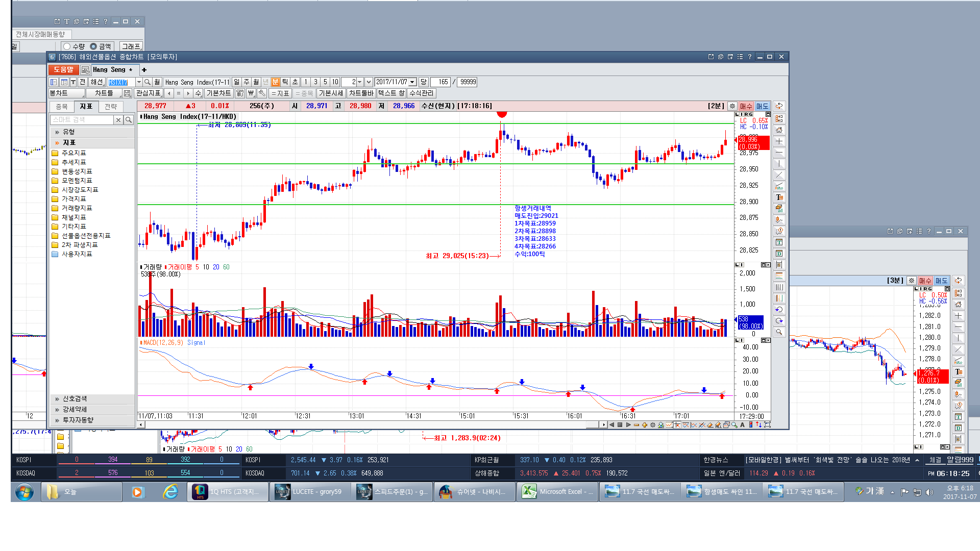Screen dimensions: 980x551
Task: Click the rotate sync icon at top right of chart
Action: point(779,106)
